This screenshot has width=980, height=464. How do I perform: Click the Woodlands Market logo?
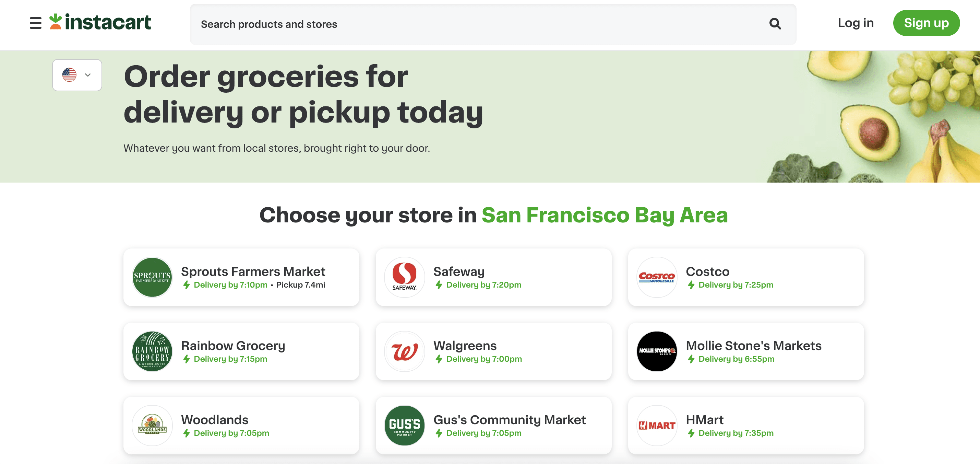(152, 426)
